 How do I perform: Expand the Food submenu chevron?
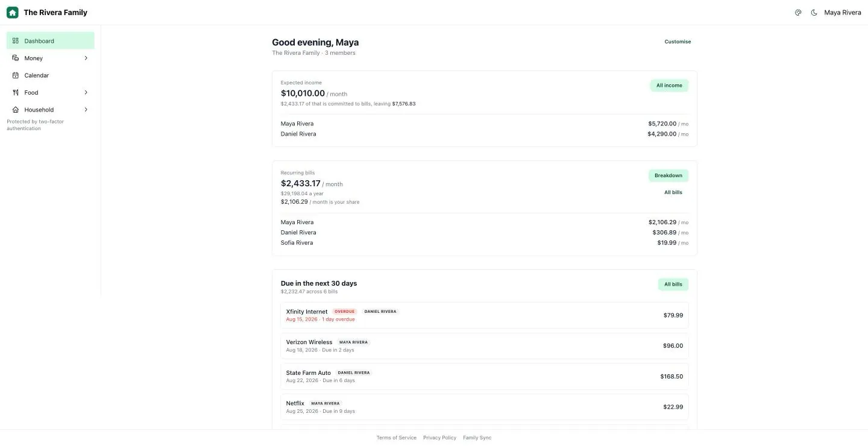click(x=86, y=92)
